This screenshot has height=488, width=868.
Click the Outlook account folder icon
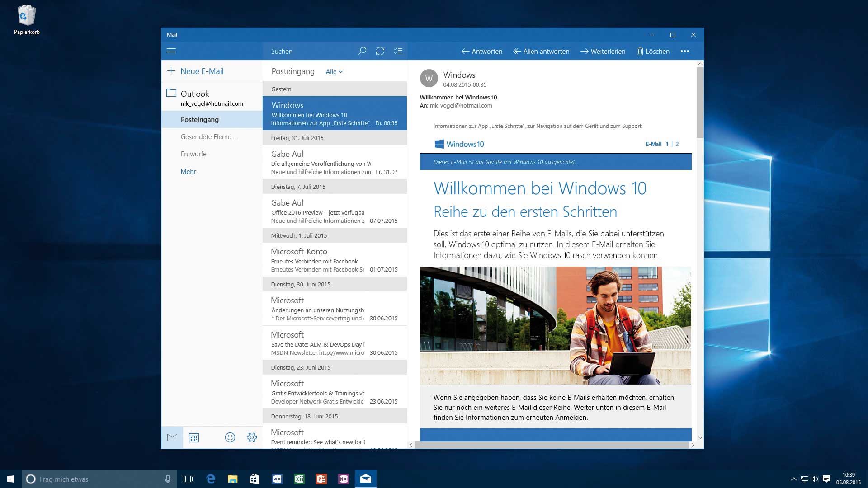(171, 93)
